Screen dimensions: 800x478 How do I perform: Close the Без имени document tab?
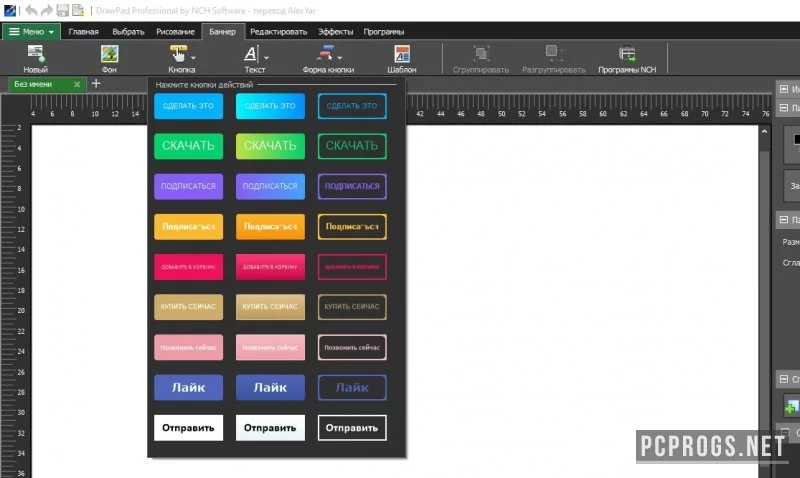point(77,85)
